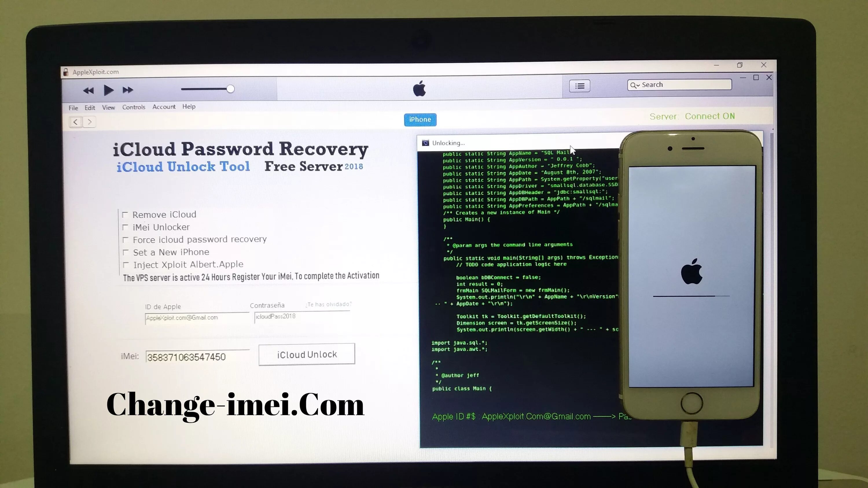Click the Play button in iTunes

pyautogui.click(x=108, y=90)
